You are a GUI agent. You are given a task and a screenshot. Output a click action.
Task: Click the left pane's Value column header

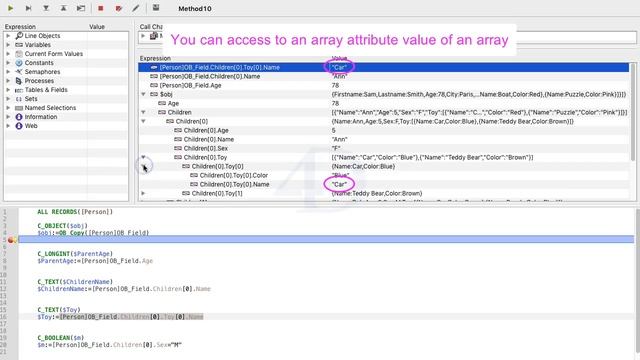click(97, 27)
